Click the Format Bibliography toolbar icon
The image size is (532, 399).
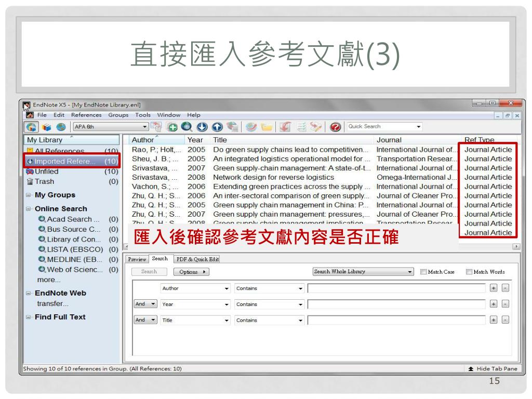301,127
